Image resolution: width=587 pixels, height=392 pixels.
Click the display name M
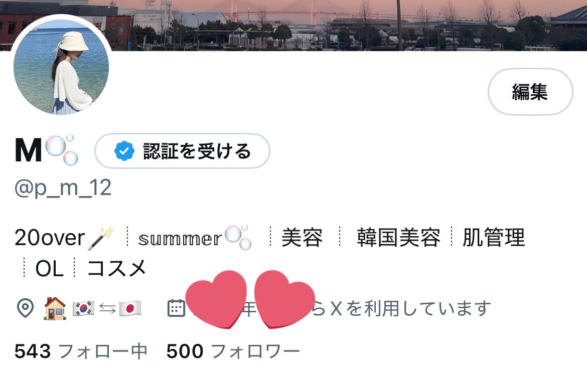click(29, 150)
